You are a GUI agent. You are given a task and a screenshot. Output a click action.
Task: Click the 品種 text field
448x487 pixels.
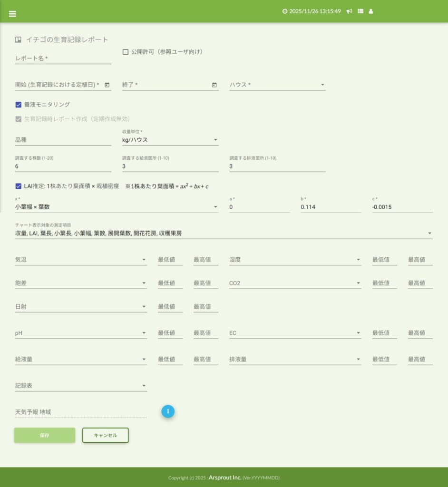point(63,140)
